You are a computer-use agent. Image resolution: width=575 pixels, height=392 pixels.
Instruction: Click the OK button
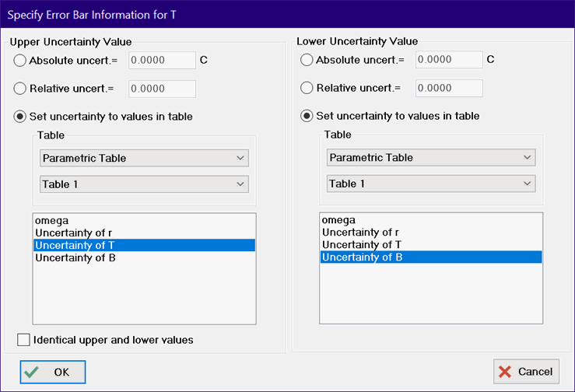click(x=53, y=372)
